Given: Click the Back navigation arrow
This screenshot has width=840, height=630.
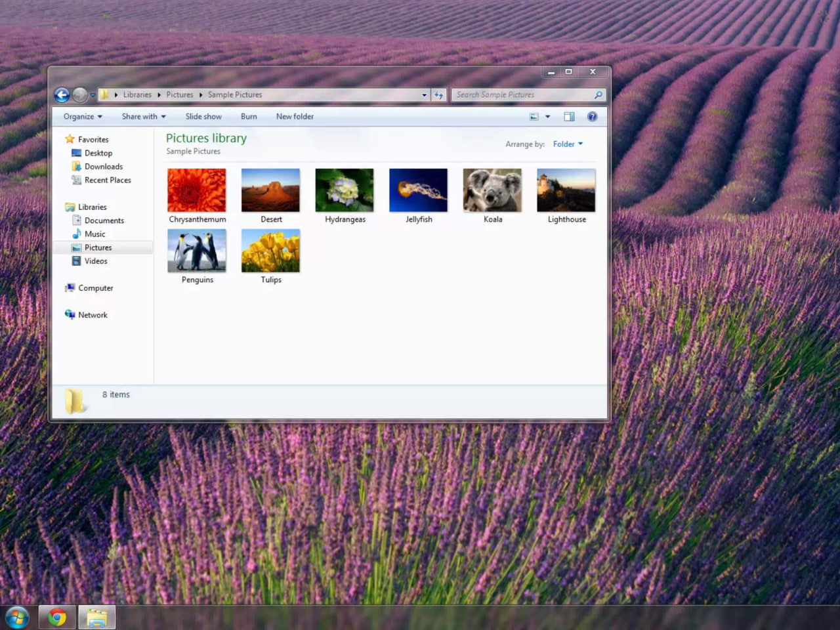Looking at the screenshot, I should tap(62, 95).
